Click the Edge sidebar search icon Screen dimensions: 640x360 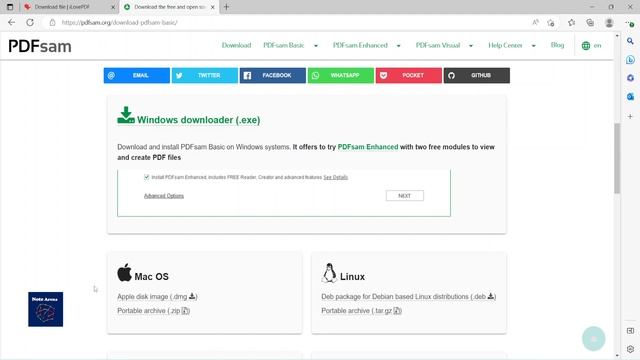tap(630, 41)
